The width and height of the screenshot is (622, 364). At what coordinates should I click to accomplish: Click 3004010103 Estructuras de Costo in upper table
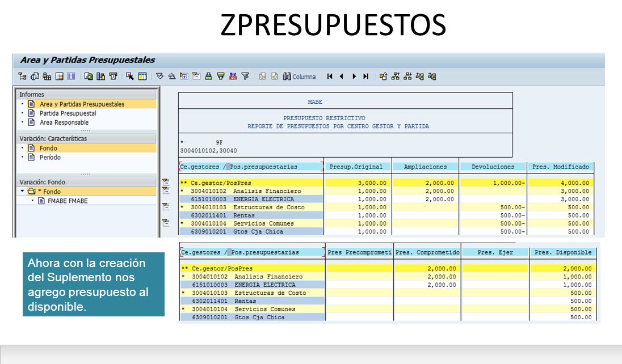[251, 208]
